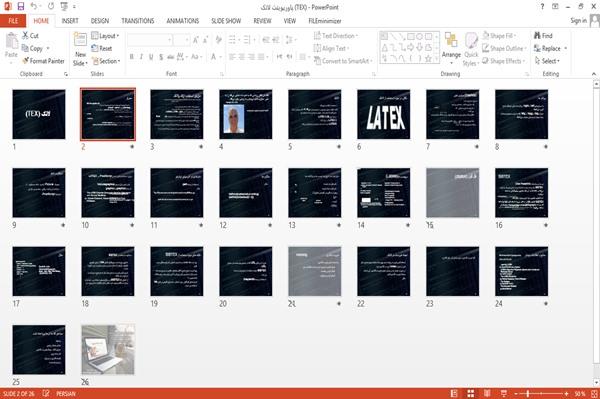Open the Select dropdown in Editing
The width and height of the screenshot is (600, 399).
click(x=548, y=61)
